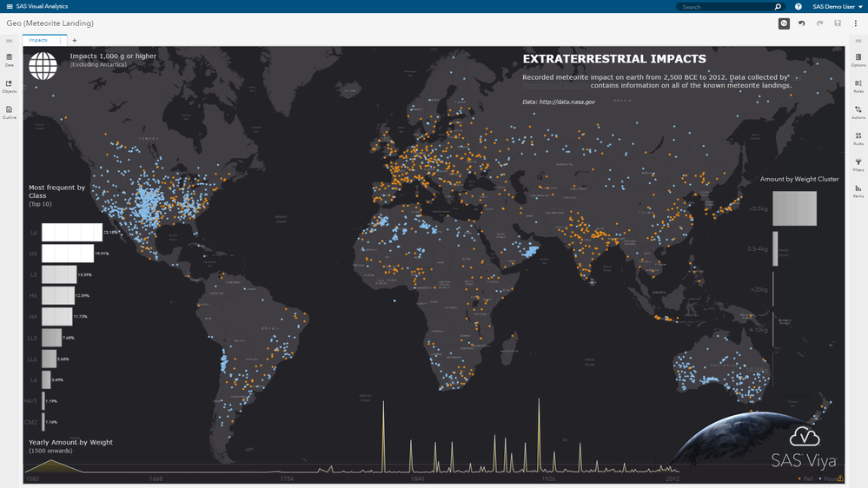Click the 'Geo (Meteorite Landing)' report title
Screen dimensions: 868x488
pyautogui.click(x=50, y=23)
